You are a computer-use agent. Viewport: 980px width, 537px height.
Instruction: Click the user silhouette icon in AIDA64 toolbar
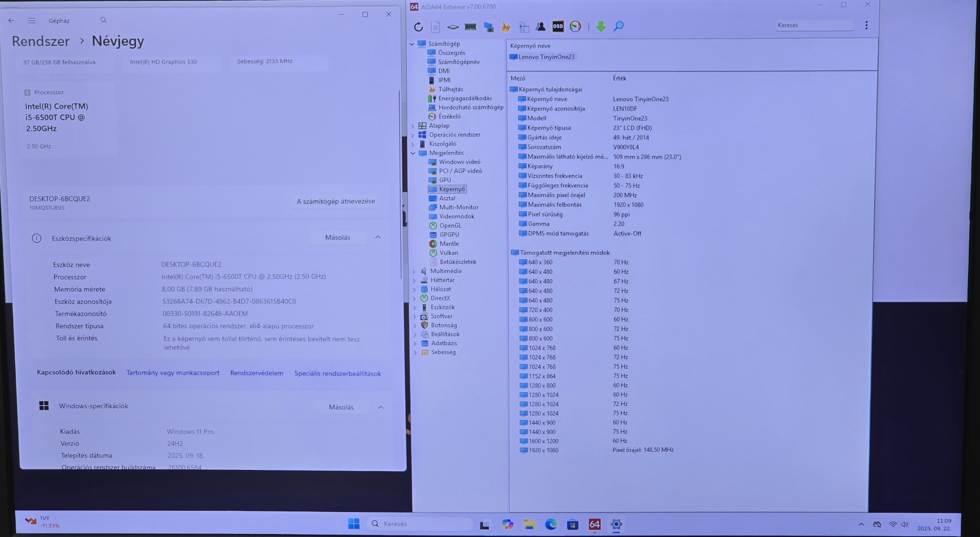coord(541,27)
